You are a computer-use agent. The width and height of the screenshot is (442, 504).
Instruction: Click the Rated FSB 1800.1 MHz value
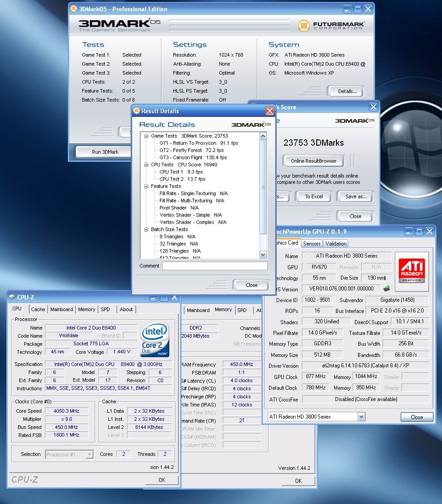[66, 435]
